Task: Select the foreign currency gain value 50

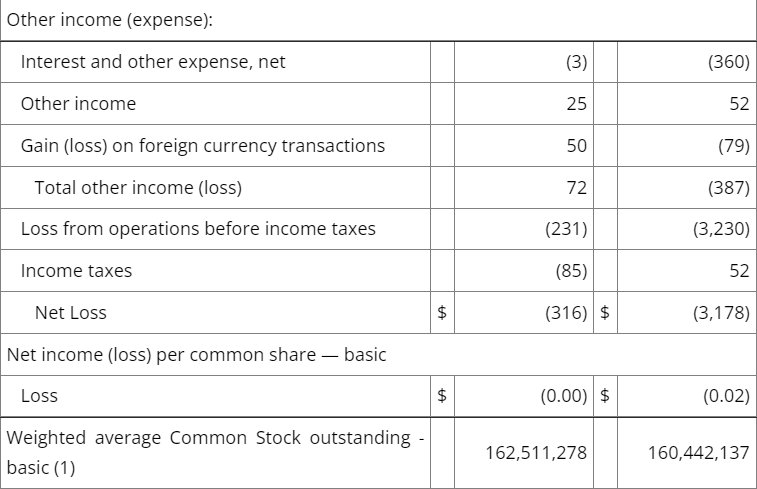Action: pos(576,146)
